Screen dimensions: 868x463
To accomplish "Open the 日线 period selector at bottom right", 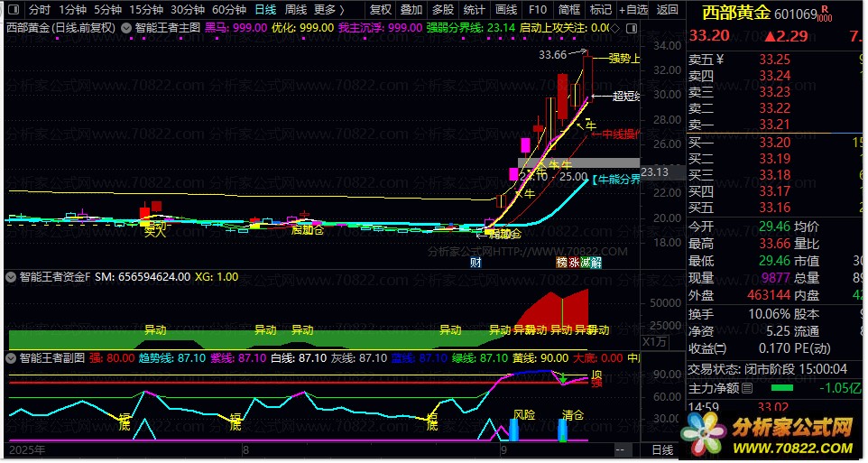I will [x=662, y=449].
